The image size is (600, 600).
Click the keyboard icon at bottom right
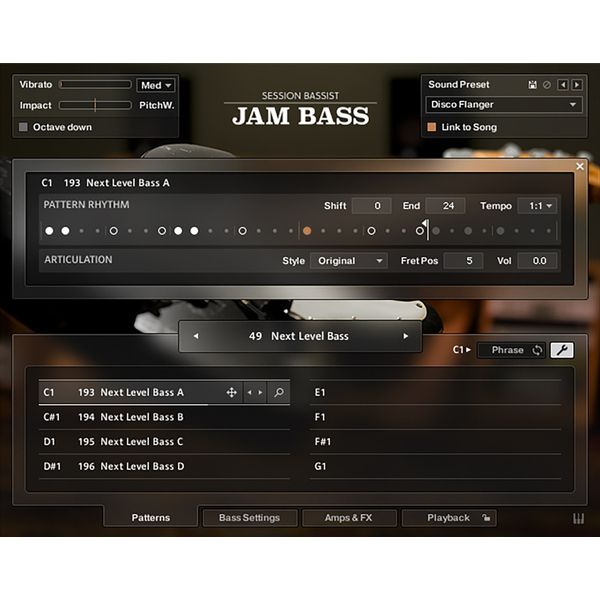(578, 518)
